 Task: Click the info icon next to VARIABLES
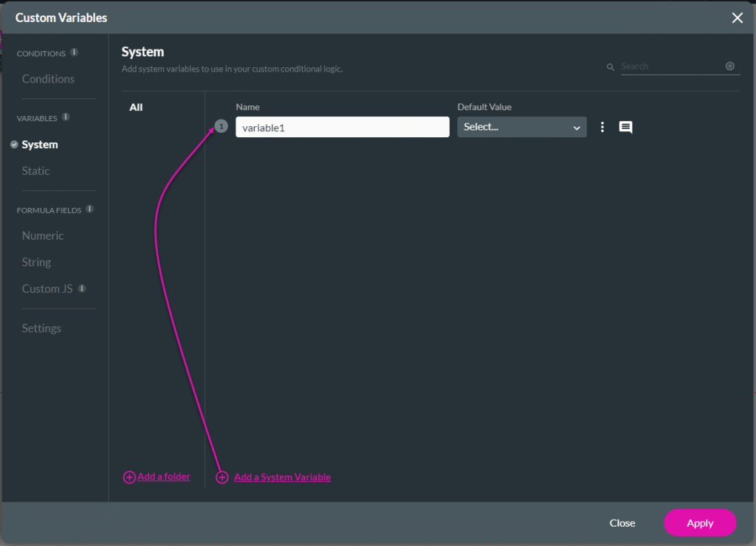pos(65,117)
